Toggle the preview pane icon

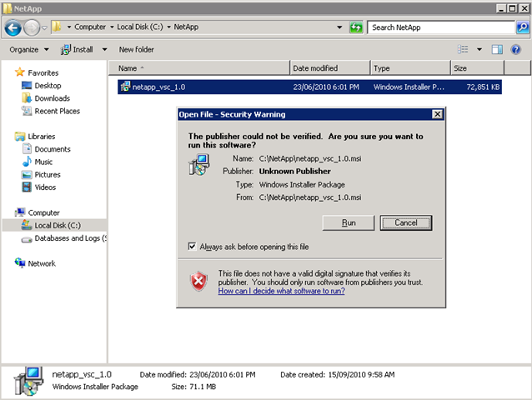pos(497,49)
